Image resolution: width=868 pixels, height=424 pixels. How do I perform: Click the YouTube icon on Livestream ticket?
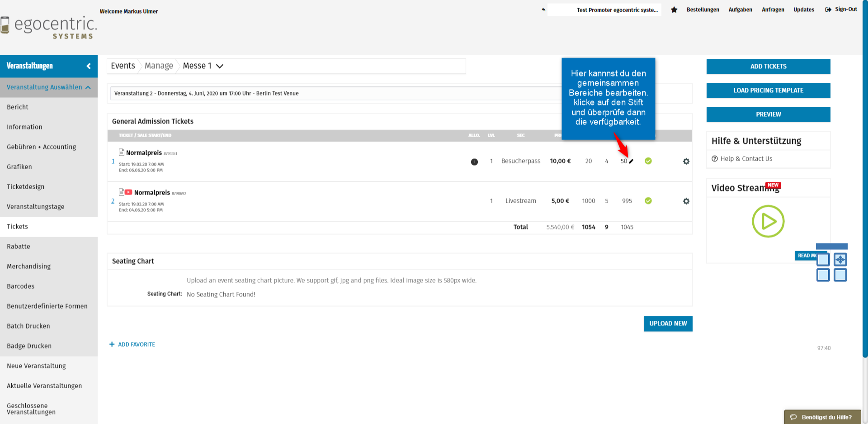[x=128, y=192]
